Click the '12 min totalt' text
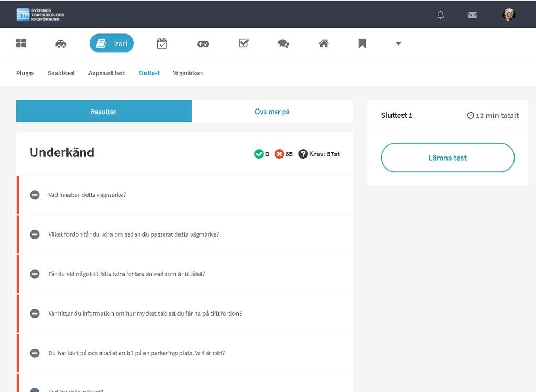This screenshot has width=536, height=392. [x=497, y=116]
